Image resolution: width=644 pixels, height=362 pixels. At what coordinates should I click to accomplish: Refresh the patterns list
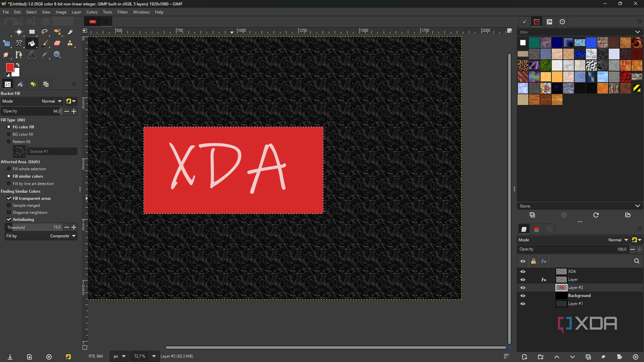tap(596, 215)
